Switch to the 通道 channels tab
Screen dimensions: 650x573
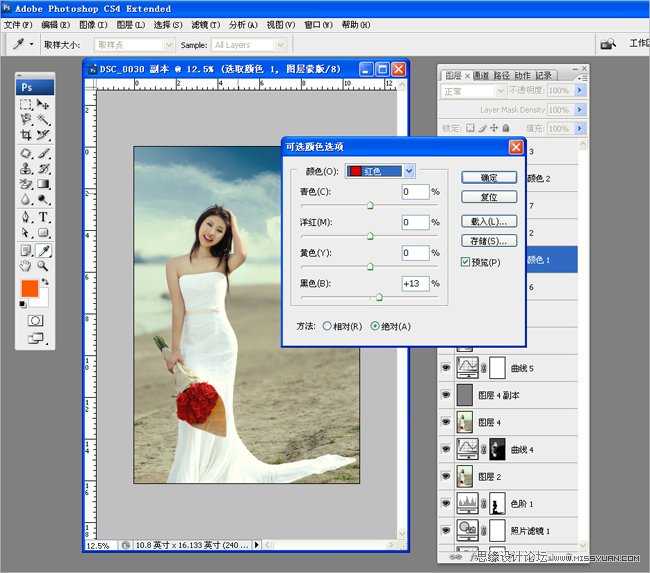pyautogui.click(x=480, y=75)
